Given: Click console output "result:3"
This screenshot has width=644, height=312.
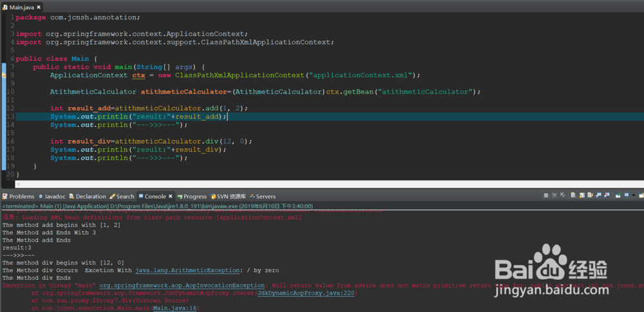Looking at the screenshot, I should coord(17,248).
